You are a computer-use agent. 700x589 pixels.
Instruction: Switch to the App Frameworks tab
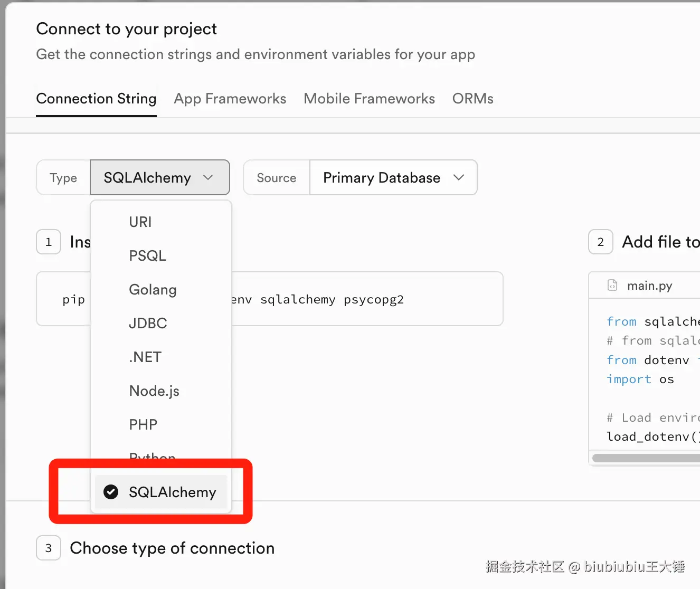coord(230,99)
